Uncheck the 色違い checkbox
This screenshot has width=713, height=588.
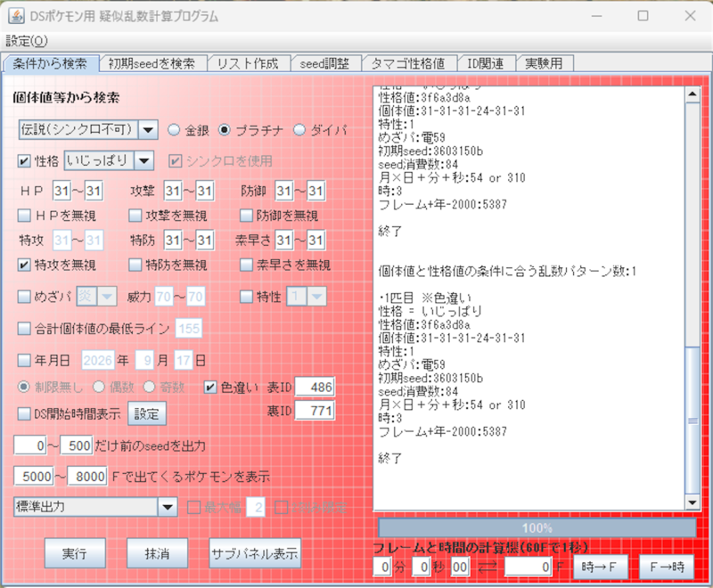pos(209,388)
